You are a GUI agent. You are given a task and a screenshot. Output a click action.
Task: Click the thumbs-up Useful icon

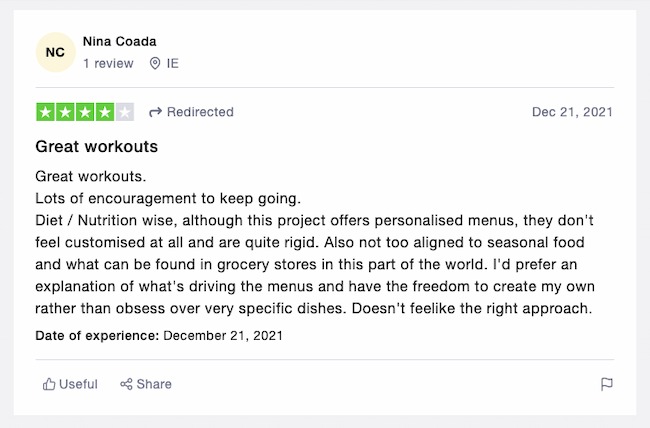(49, 384)
